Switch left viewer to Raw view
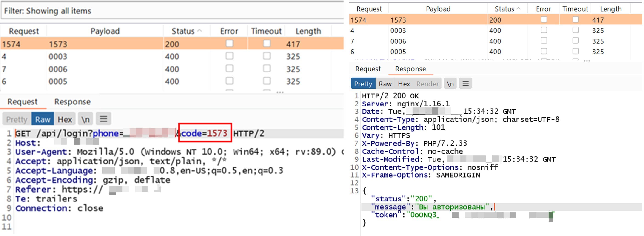Image resolution: width=644 pixels, height=236 pixels. point(43,119)
